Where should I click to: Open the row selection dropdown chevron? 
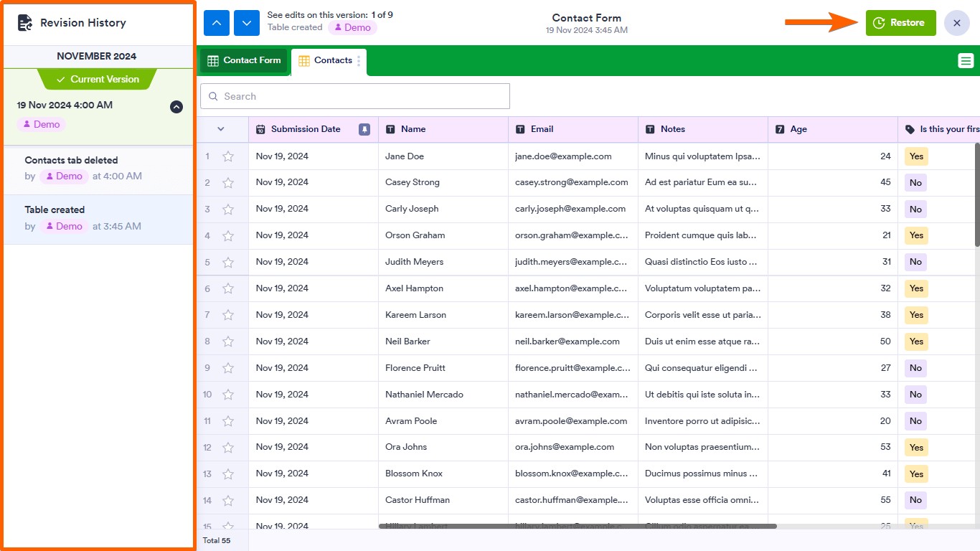[x=221, y=129]
